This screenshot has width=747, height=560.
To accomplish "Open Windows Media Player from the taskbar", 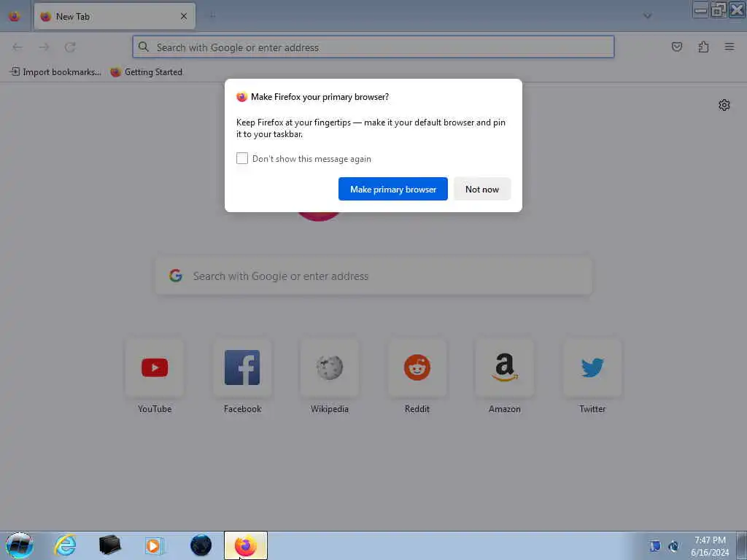I will 155,545.
